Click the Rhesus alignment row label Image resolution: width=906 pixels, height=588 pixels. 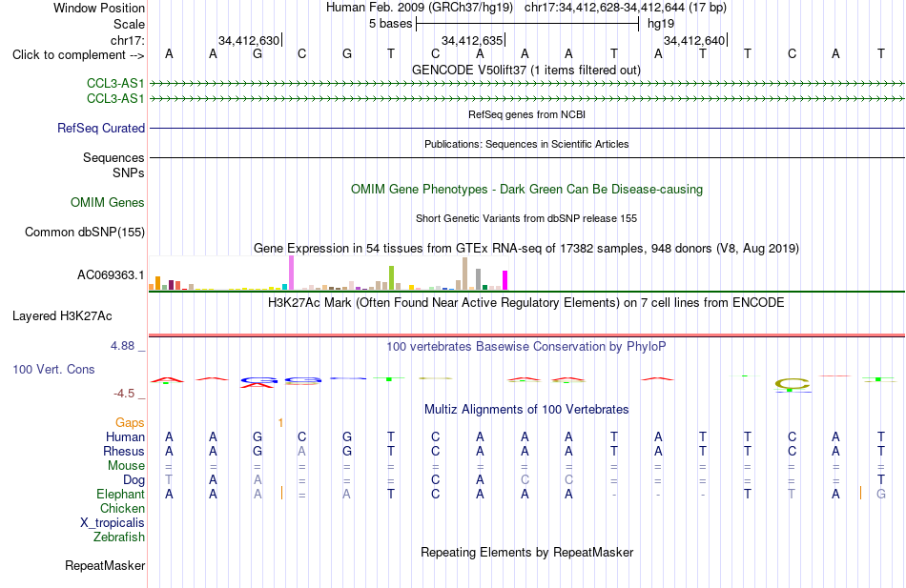[x=124, y=451]
